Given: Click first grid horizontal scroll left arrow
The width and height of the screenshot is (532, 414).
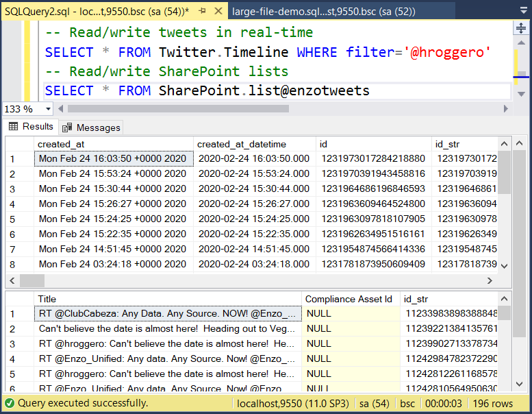Looking at the screenshot, I should [x=12, y=280].
